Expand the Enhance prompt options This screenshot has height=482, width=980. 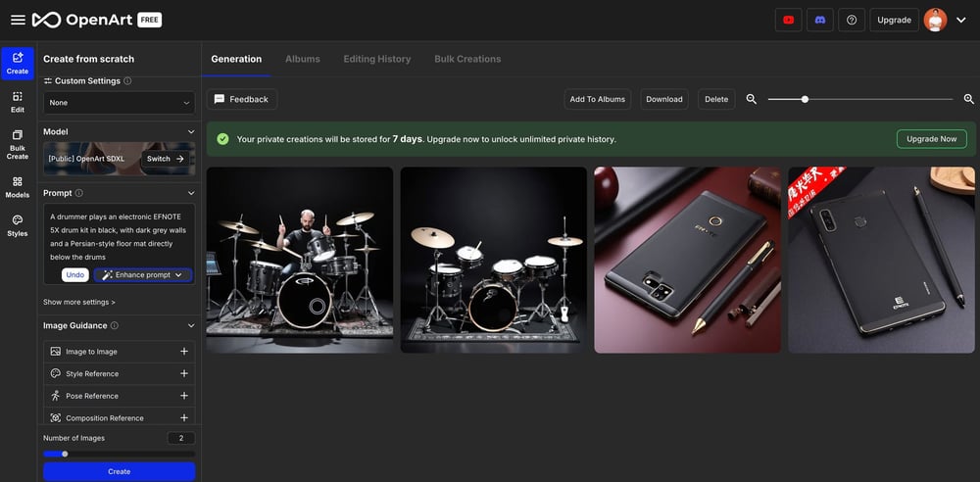tap(178, 275)
